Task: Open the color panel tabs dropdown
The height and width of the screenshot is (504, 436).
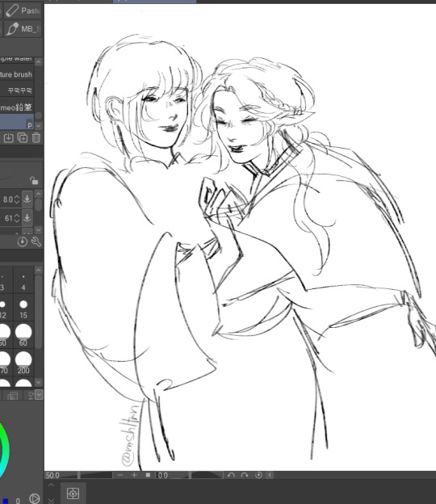Action: (40, 395)
